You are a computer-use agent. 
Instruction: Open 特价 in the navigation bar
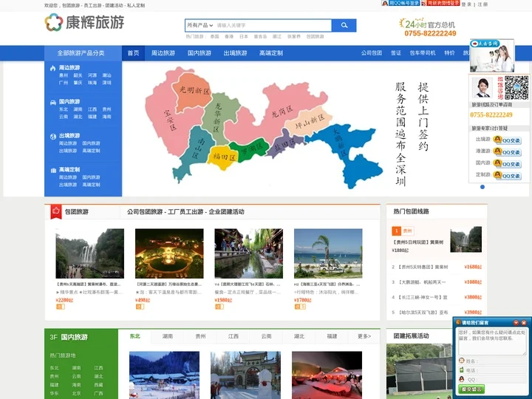(x=449, y=53)
